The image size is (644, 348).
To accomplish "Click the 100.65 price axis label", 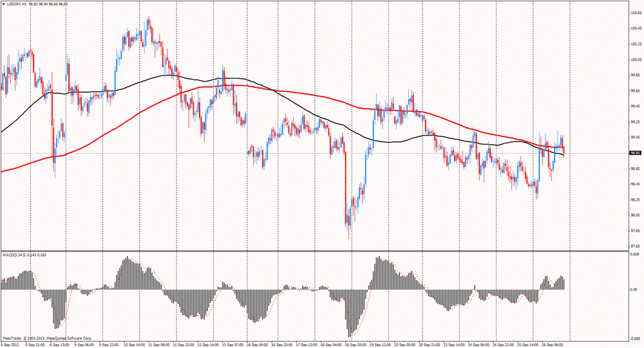I will [636, 13].
